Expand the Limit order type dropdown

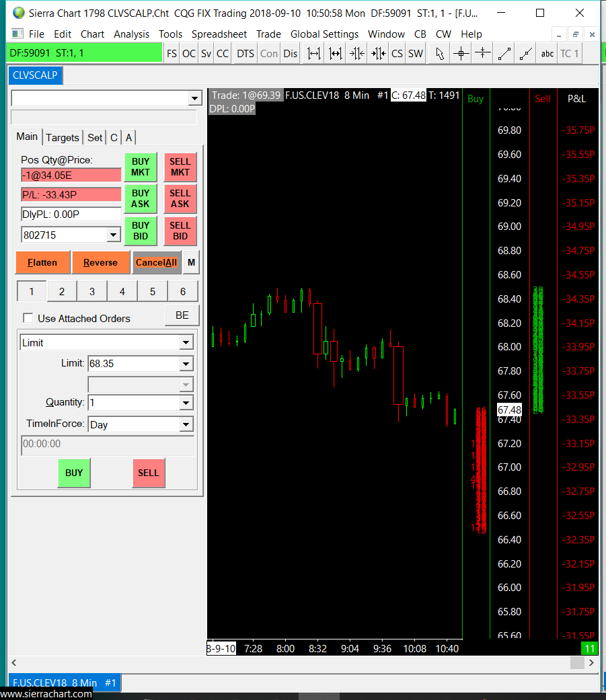click(186, 343)
